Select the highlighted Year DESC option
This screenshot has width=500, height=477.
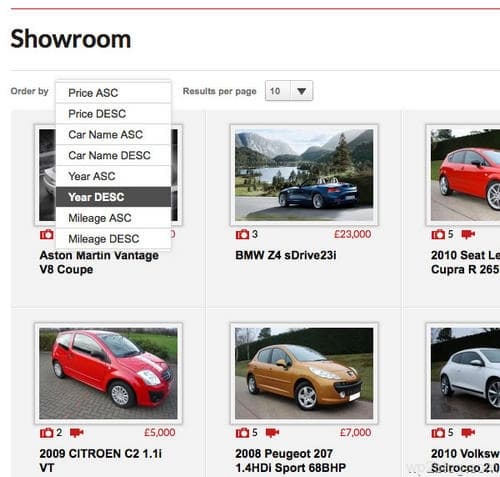113,197
